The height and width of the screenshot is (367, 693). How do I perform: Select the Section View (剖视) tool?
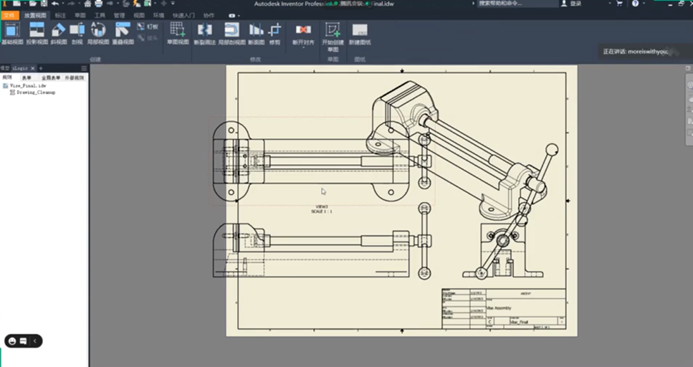pyautogui.click(x=77, y=33)
